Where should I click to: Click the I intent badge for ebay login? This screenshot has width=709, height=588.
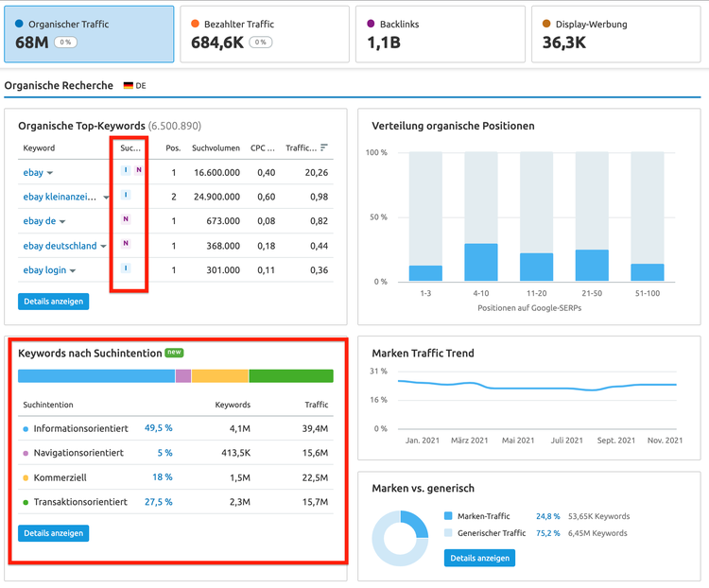tap(126, 268)
